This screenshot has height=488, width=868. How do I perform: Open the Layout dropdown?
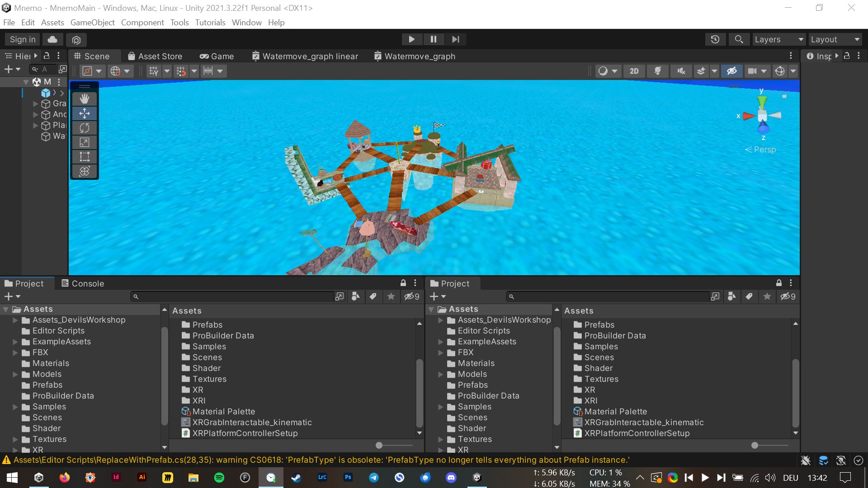pyautogui.click(x=835, y=39)
